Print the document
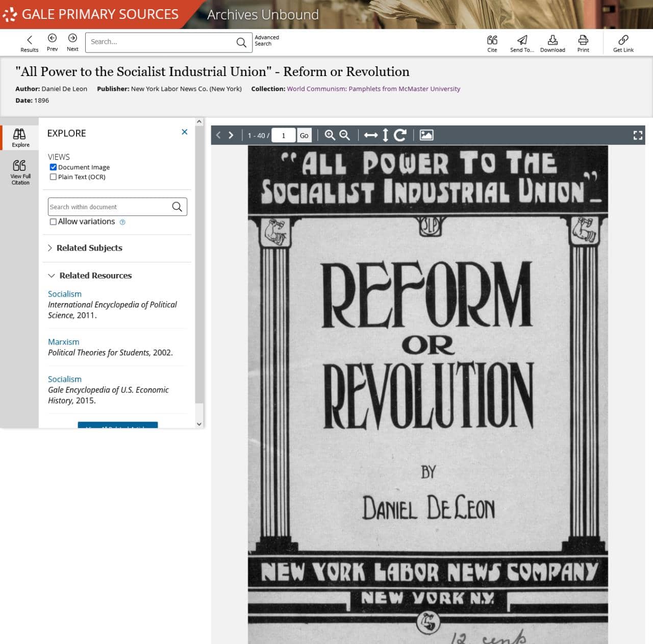653x644 pixels. pyautogui.click(x=583, y=43)
